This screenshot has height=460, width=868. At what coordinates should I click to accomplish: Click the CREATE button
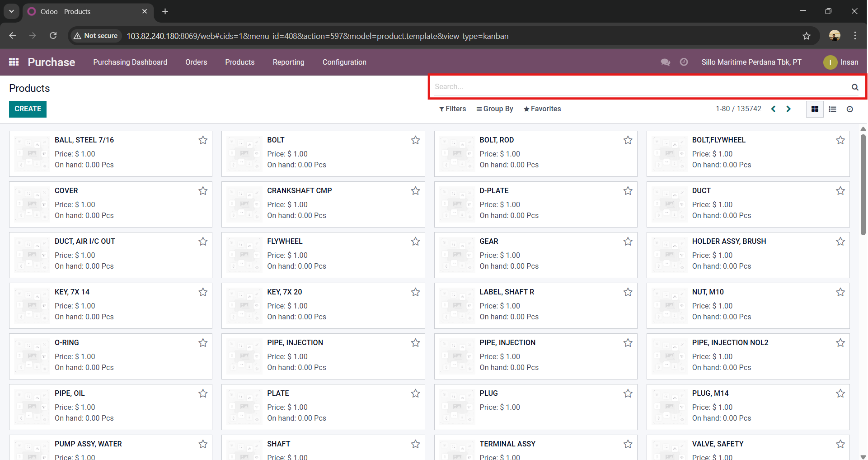[x=28, y=109]
